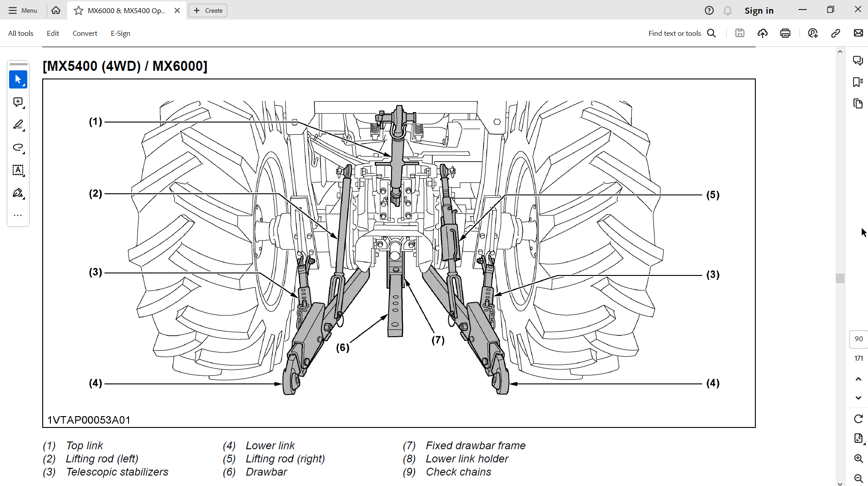This screenshot has height=486, width=868.
Task: Click the scrollbar down arrow
Action: pyautogui.click(x=840, y=484)
